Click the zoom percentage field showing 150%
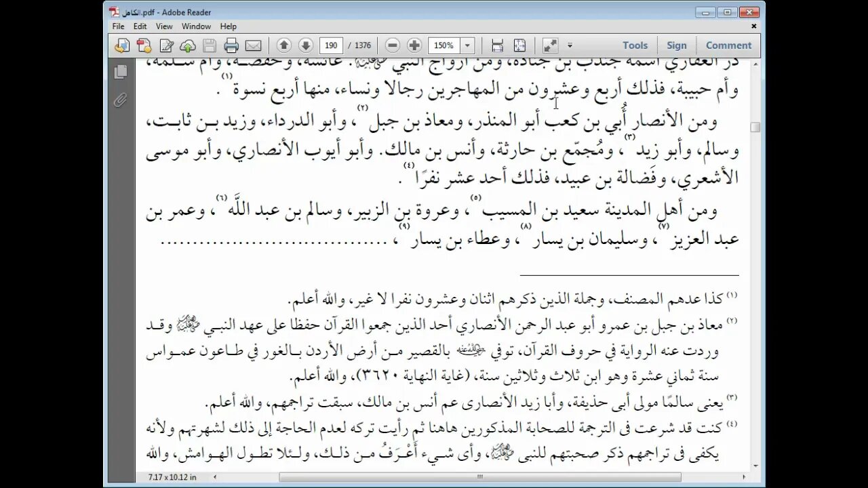Viewport: 868px width, 488px height. [x=444, y=45]
